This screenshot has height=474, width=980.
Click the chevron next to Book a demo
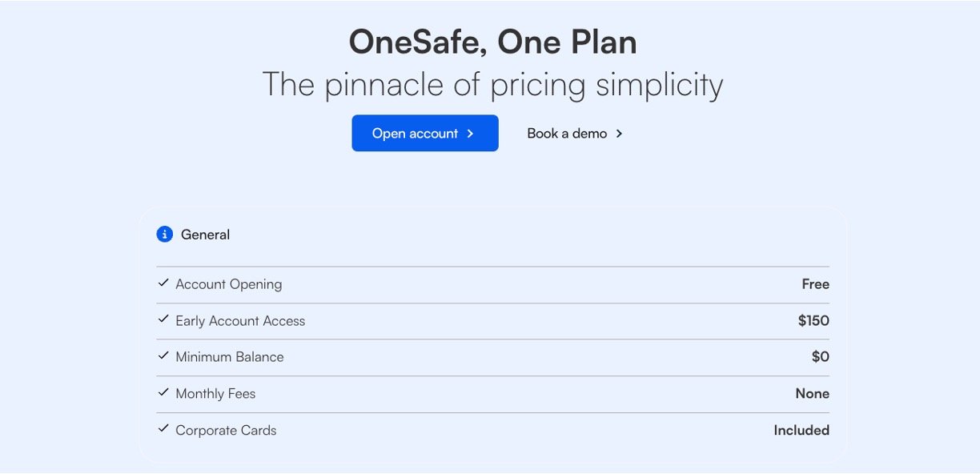tap(619, 134)
